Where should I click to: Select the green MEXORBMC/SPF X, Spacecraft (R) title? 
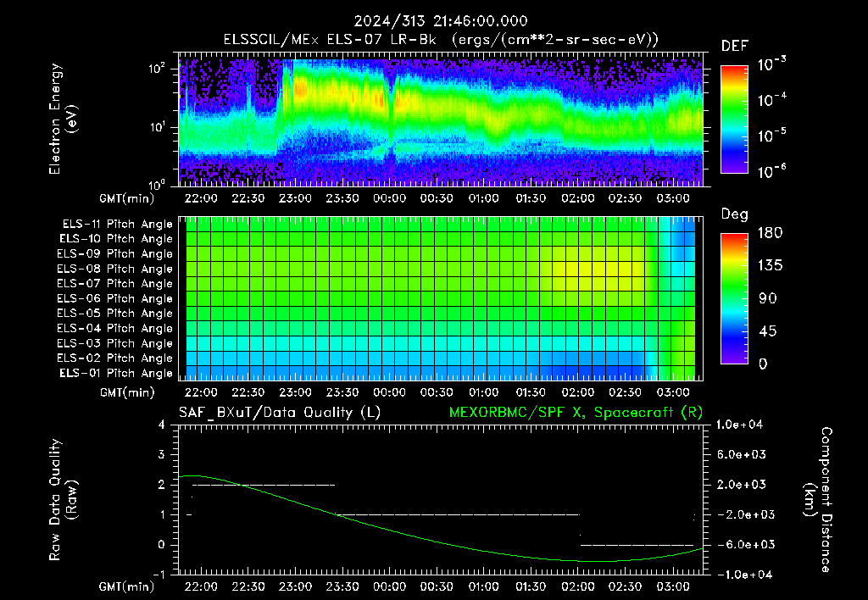click(x=576, y=413)
